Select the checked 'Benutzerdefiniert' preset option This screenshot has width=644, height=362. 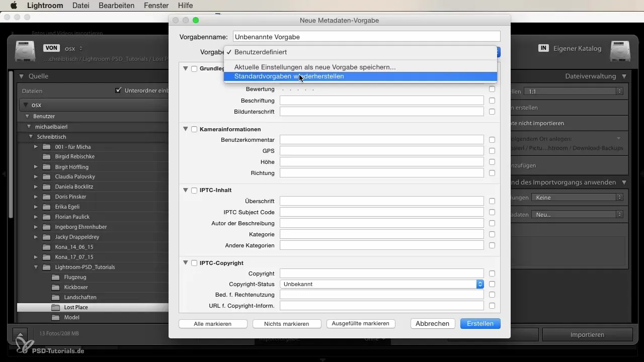coord(360,52)
